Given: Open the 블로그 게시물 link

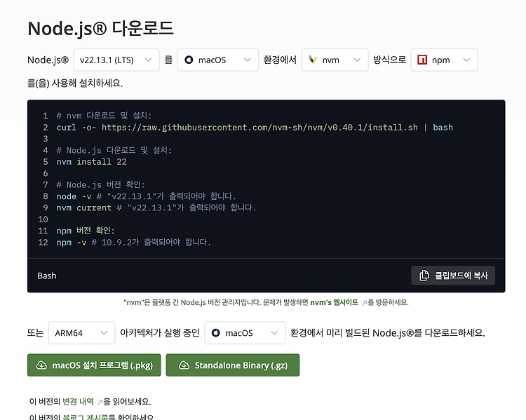Looking at the screenshot, I should (x=85, y=417).
